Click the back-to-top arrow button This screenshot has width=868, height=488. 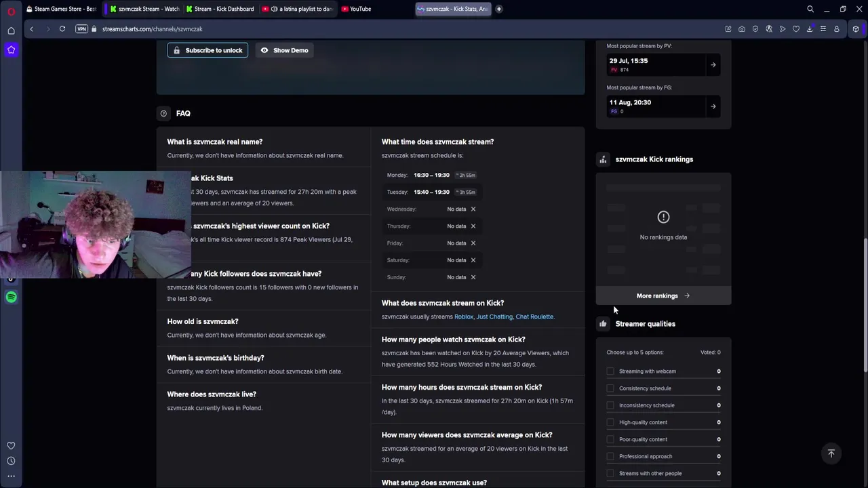tap(831, 453)
